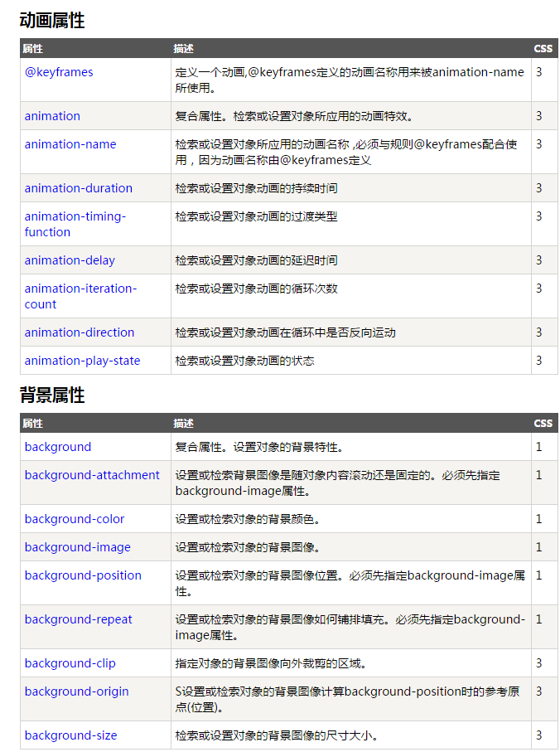Click description 复合属性。设置对象的背景特性。
The image size is (560, 752).
[x=259, y=447]
